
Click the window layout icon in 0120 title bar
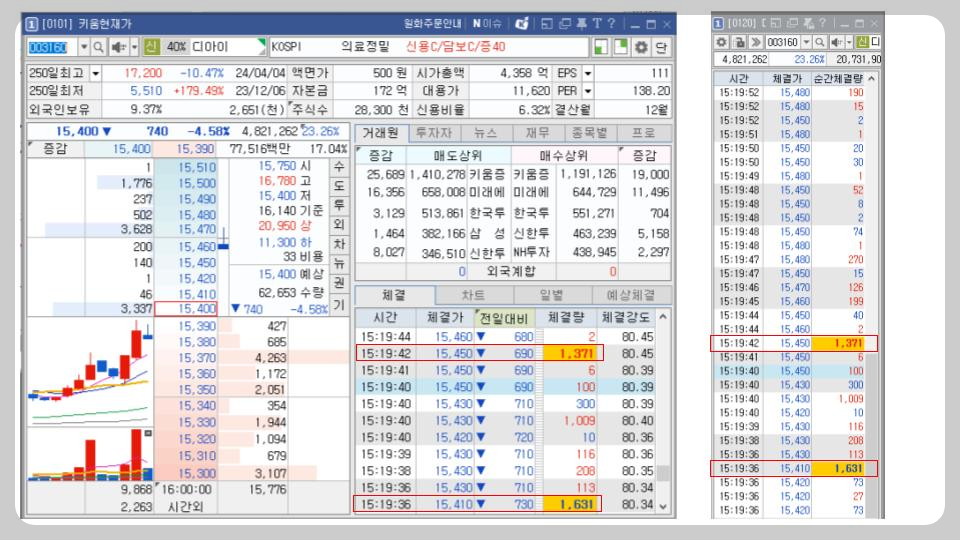pos(776,24)
